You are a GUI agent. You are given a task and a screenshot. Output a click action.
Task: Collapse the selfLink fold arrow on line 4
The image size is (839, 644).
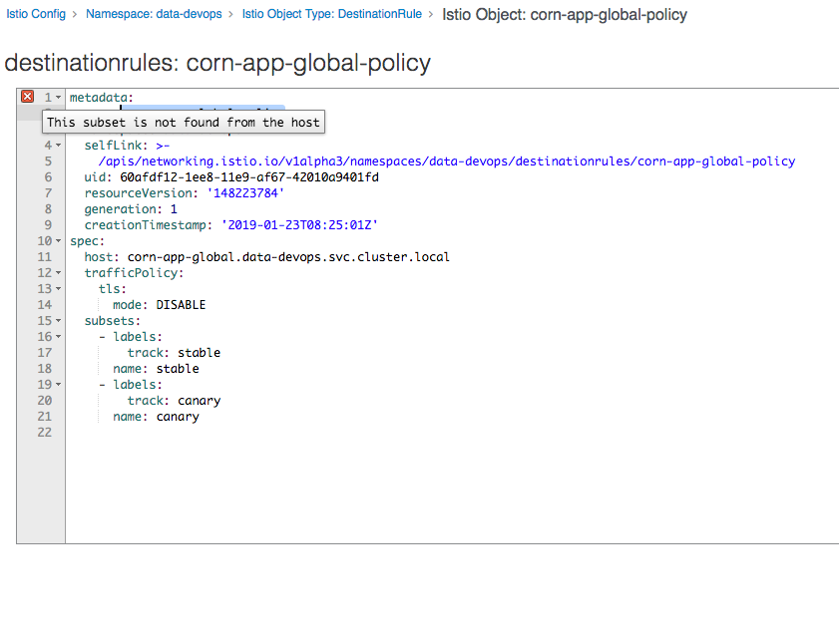pos(58,145)
